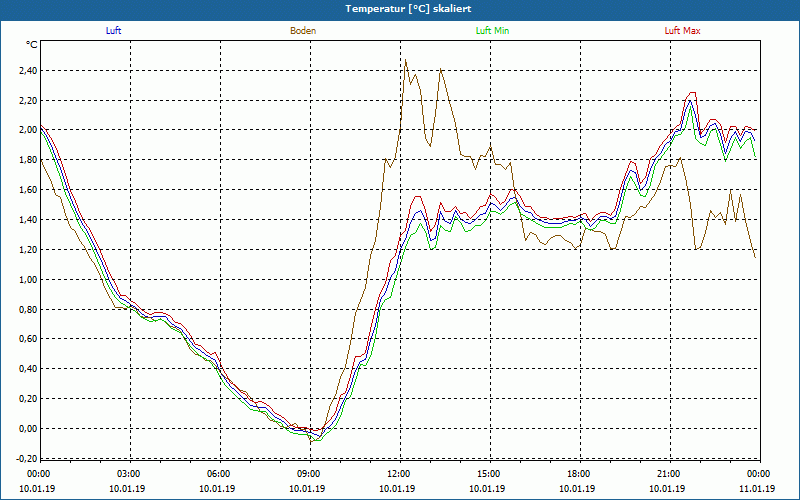This screenshot has height=500, width=800.
Task: Click the °C unit label
Action: point(32,45)
